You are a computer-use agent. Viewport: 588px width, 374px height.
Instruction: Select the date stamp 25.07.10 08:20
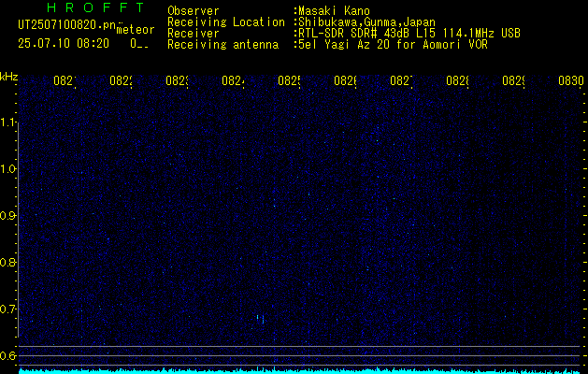(x=64, y=44)
